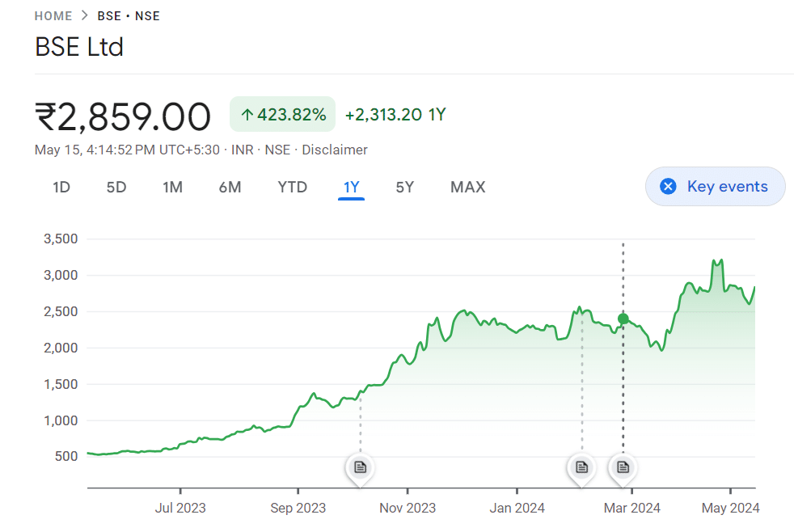Show MAX historical price range
Image resolution: width=794 pixels, height=532 pixels.
point(467,188)
